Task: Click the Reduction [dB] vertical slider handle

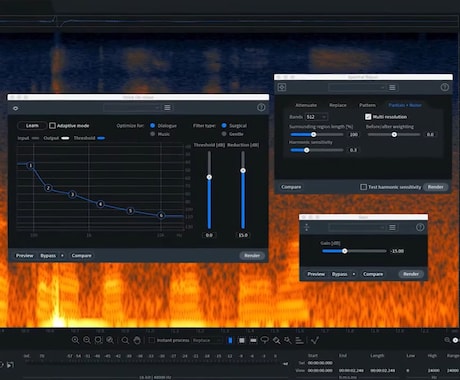Action: click(x=243, y=171)
